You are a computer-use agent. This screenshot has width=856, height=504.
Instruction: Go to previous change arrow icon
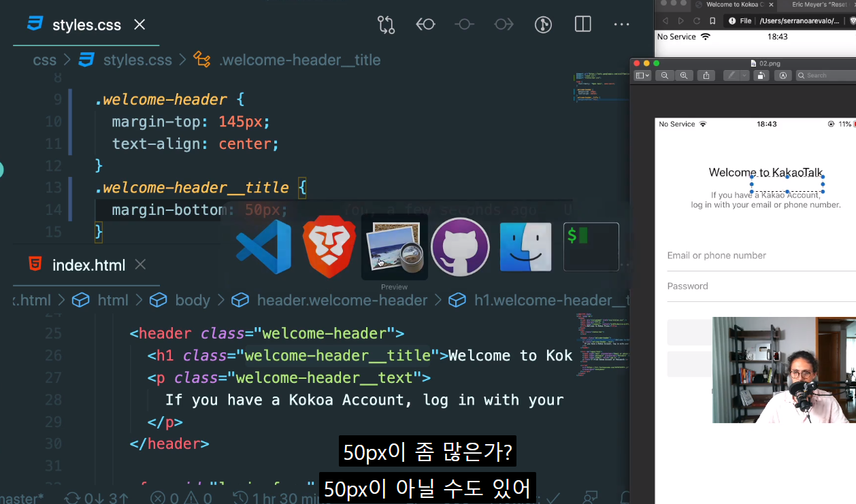(x=425, y=25)
